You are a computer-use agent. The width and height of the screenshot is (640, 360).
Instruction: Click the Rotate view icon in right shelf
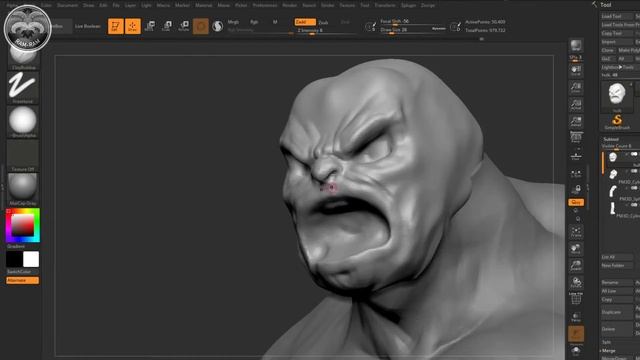click(576, 283)
